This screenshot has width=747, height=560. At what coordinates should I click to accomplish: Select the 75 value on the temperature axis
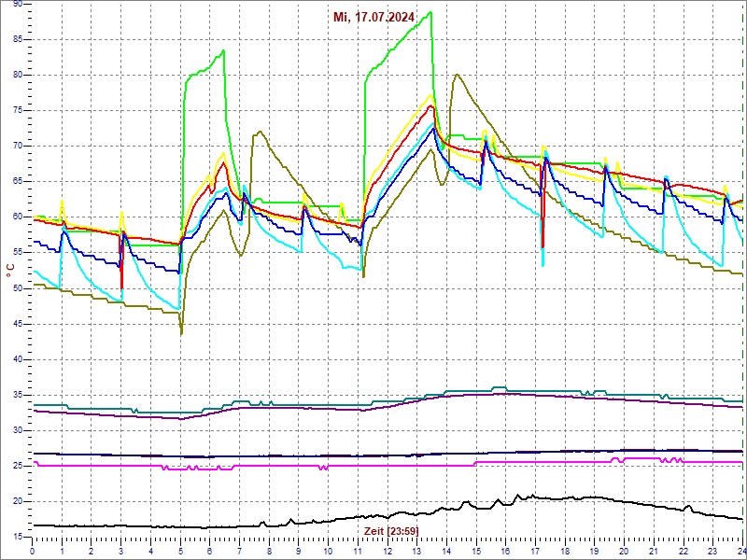(x=17, y=111)
